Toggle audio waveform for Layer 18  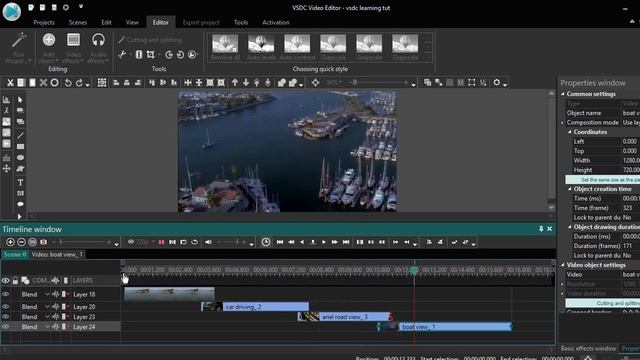(56, 294)
